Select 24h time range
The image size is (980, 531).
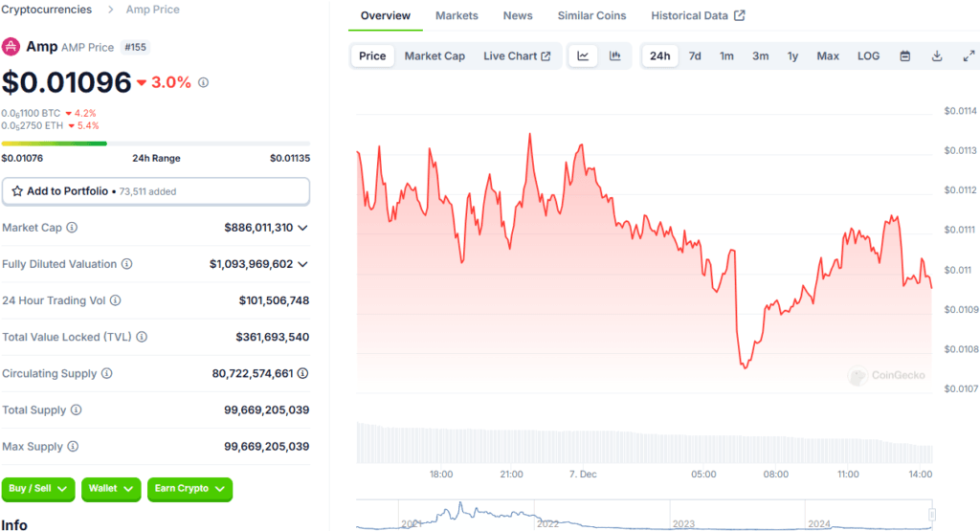pyautogui.click(x=660, y=55)
